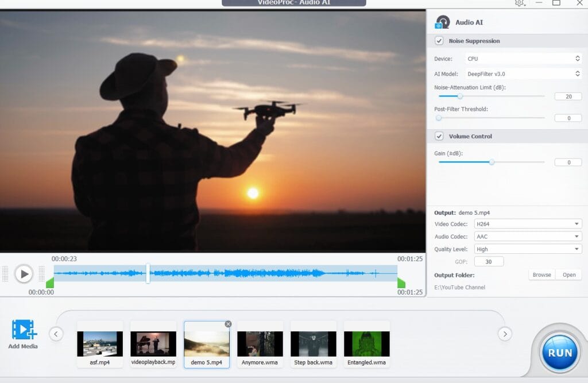588x383 pixels.
Task: Click the green trim end marker
Action: pos(401,283)
